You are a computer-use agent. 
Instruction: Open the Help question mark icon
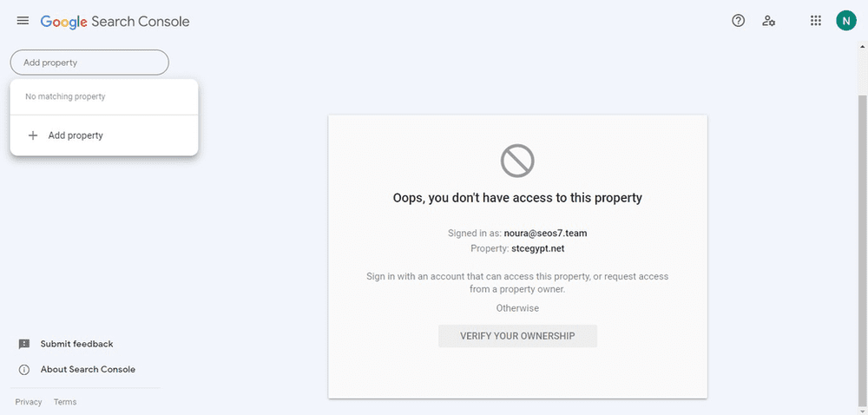(x=738, y=21)
